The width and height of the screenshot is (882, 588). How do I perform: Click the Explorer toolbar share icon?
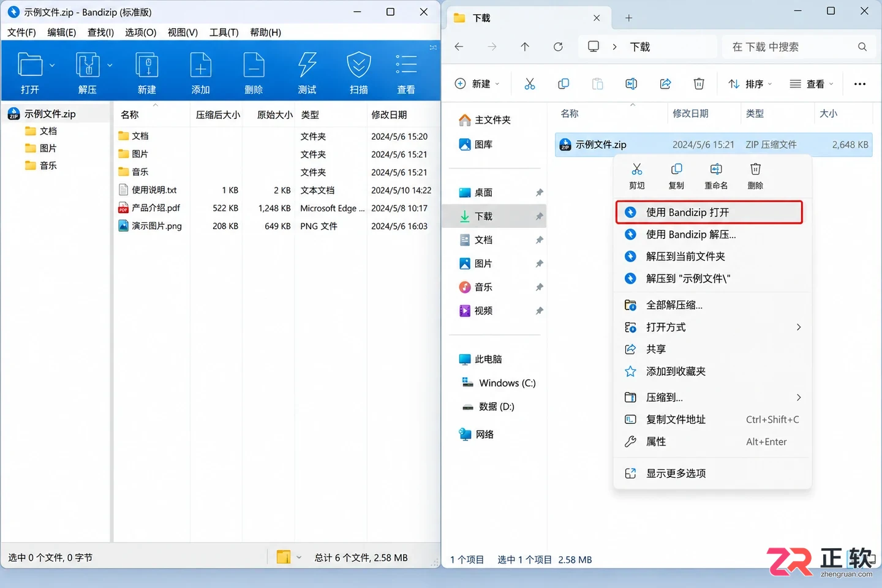click(665, 84)
